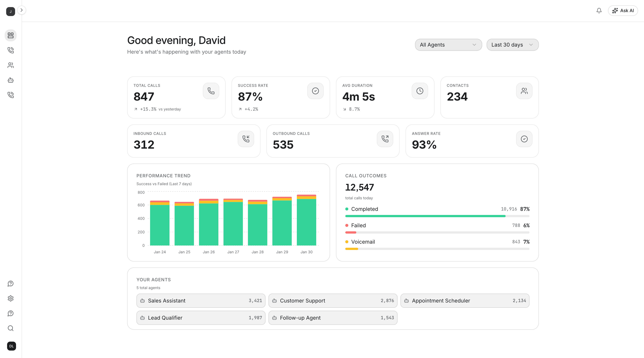Click the J workspace avatar at top left
This screenshot has width=644, height=358.
[x=10, y=12]
